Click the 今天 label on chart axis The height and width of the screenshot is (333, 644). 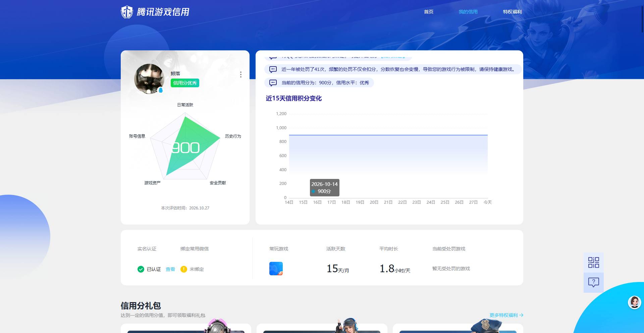point(488,202)
